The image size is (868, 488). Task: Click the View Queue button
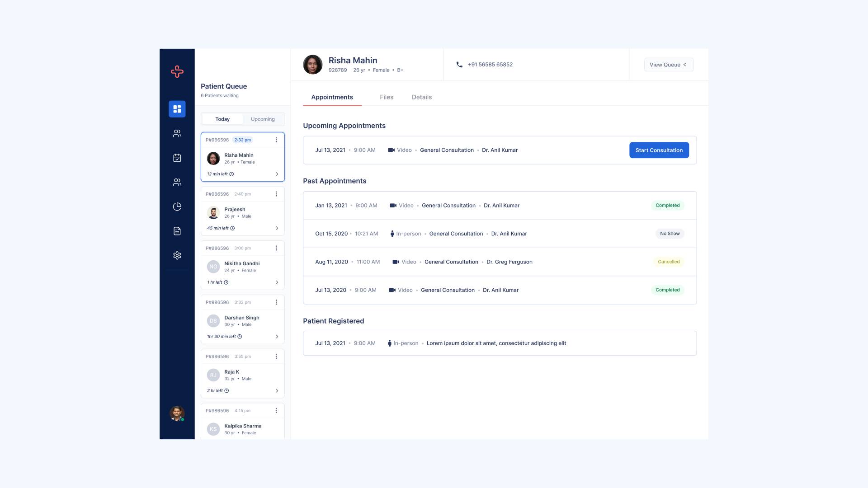668,64
